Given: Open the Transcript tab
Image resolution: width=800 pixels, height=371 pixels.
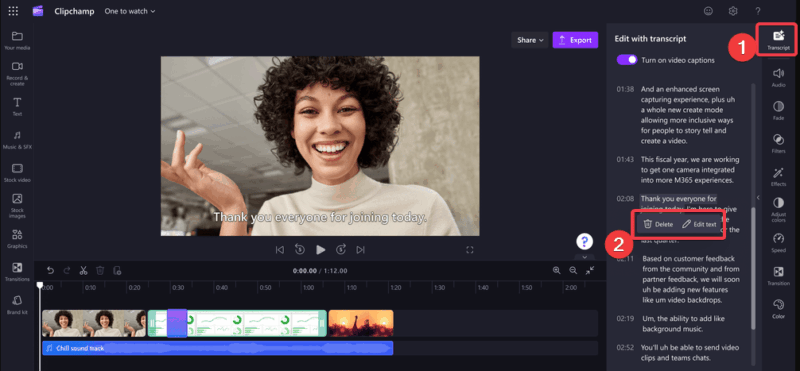Looking at the screenshot, I should pos(778,40).
